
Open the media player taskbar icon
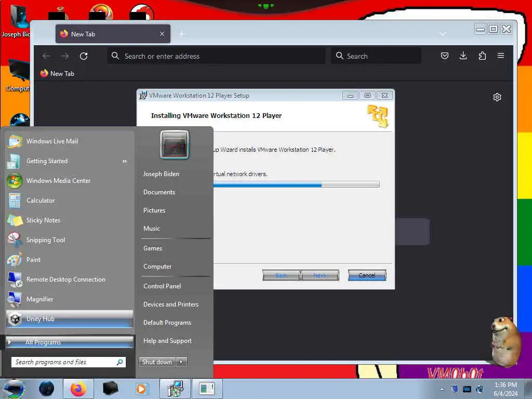point(141,389)
